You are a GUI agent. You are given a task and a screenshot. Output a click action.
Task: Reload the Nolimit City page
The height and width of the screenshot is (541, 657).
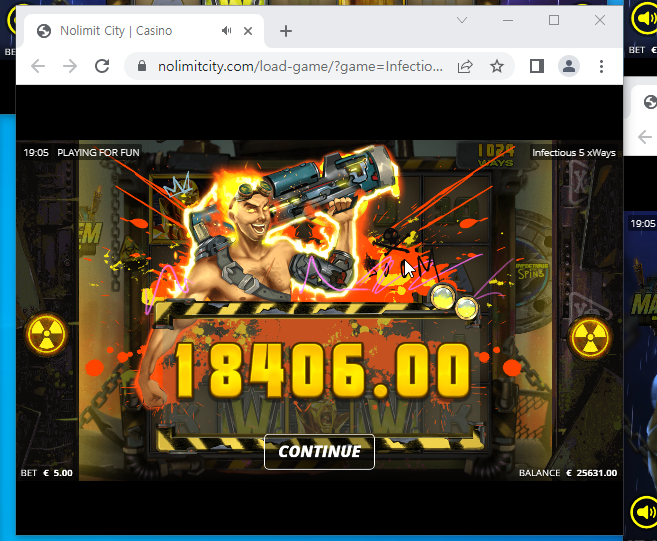102,66
